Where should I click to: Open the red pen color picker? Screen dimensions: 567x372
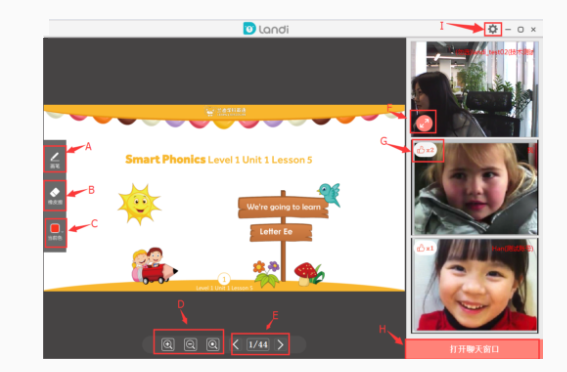pos(55,232)
